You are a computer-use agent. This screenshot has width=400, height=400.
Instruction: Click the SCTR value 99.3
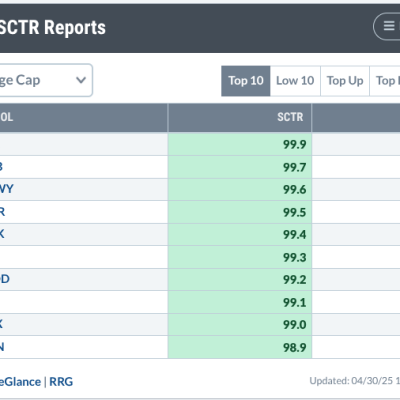pos(295,257)
